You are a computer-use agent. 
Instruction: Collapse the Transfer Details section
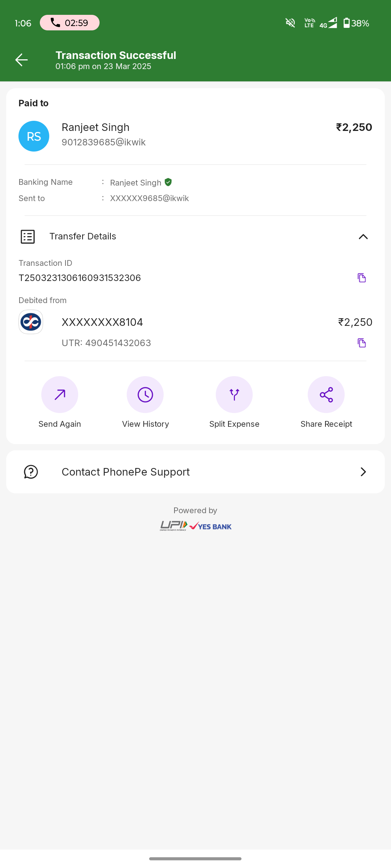tap(363, 237)
